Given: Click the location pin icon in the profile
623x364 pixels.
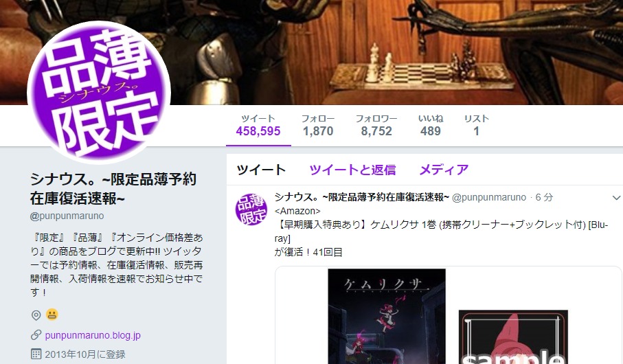Looking at the screenshot, I should point(36,315).
